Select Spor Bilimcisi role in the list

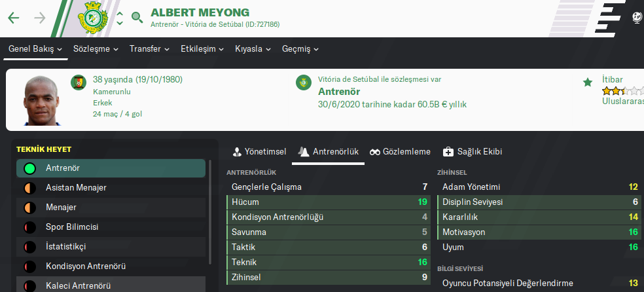(72, 227)
